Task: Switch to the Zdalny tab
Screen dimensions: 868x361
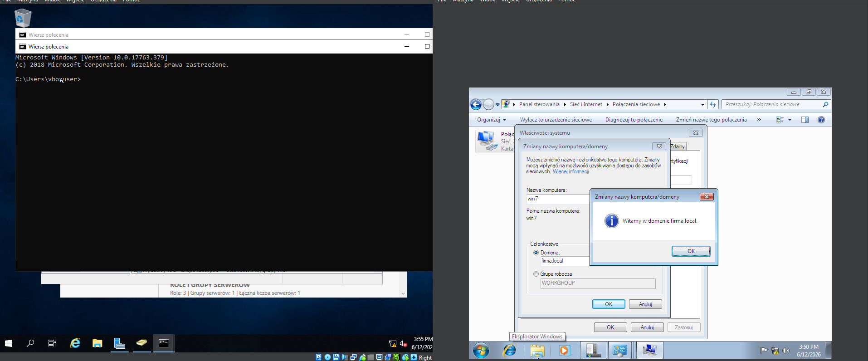Action: (678, 146)
